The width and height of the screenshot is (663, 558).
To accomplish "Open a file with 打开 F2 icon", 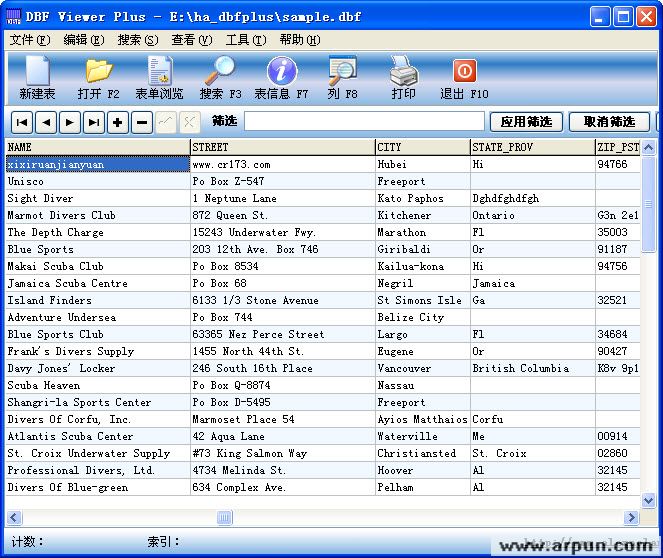I will pos(98,77).
